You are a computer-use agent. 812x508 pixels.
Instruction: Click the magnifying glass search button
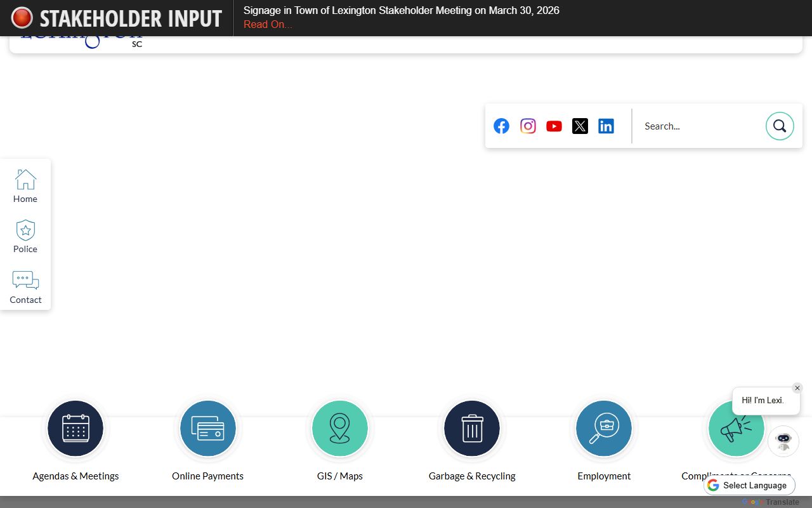point(780,126)
